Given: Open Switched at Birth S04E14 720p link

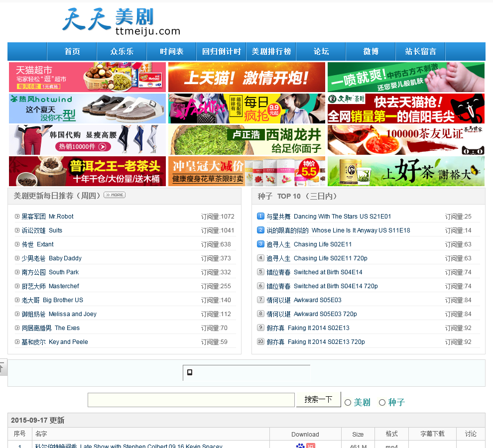Looking at the screenshot, I should (322, 286).
